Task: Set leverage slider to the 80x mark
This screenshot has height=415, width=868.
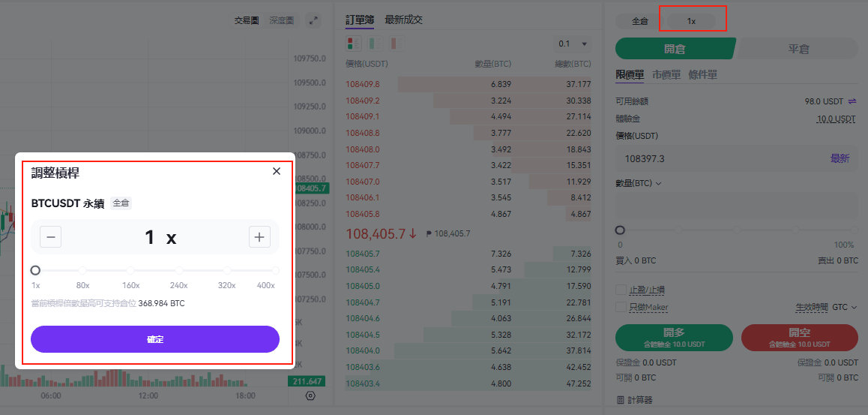Action: click(82, 270)
